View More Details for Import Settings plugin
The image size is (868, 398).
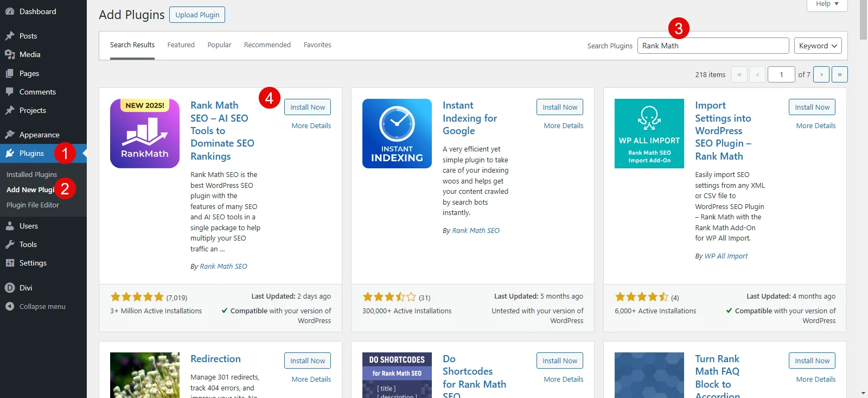816,125
